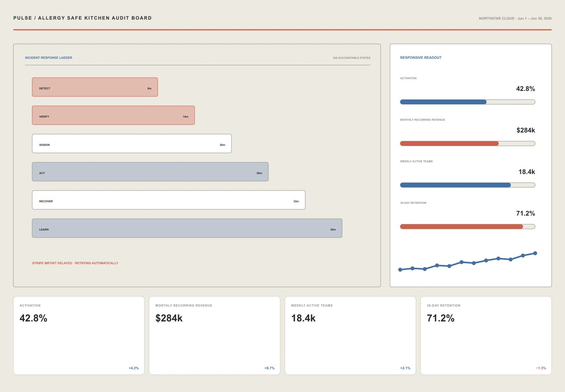Click the 'RESPONSIVE READOUT' heading
Screen dimensions: 565x392
point(421,58)
